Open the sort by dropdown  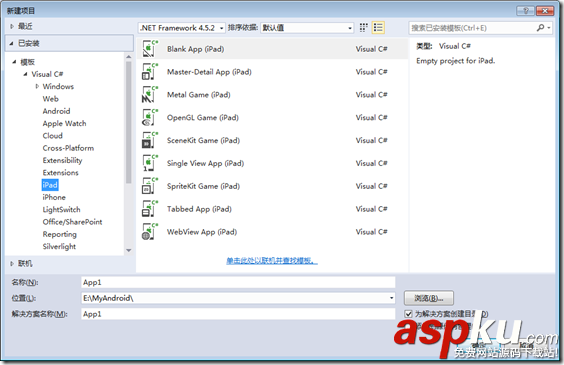click(307, 28)
